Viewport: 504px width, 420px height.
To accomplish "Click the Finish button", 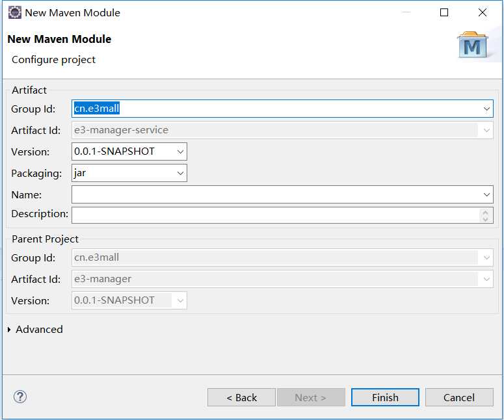I will 385,397.
